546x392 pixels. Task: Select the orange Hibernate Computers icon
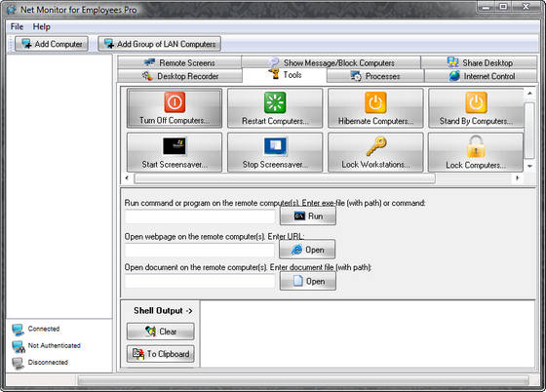point(375,102)
